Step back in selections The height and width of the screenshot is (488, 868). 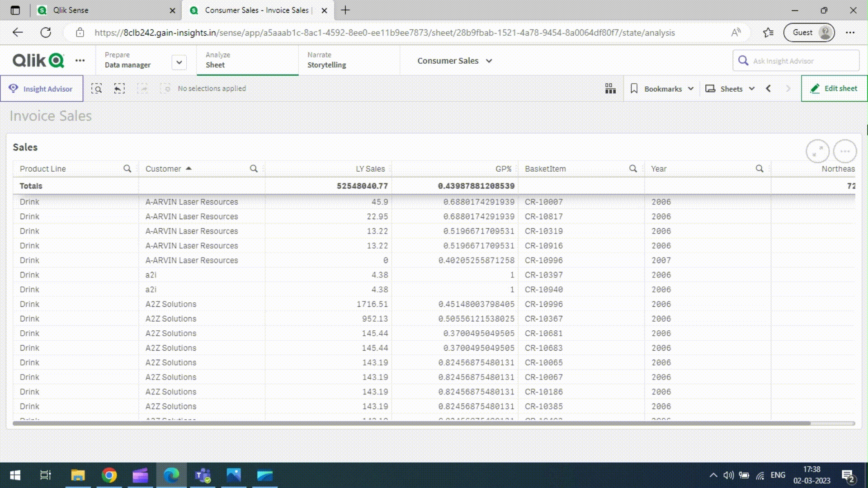[119, 89]
